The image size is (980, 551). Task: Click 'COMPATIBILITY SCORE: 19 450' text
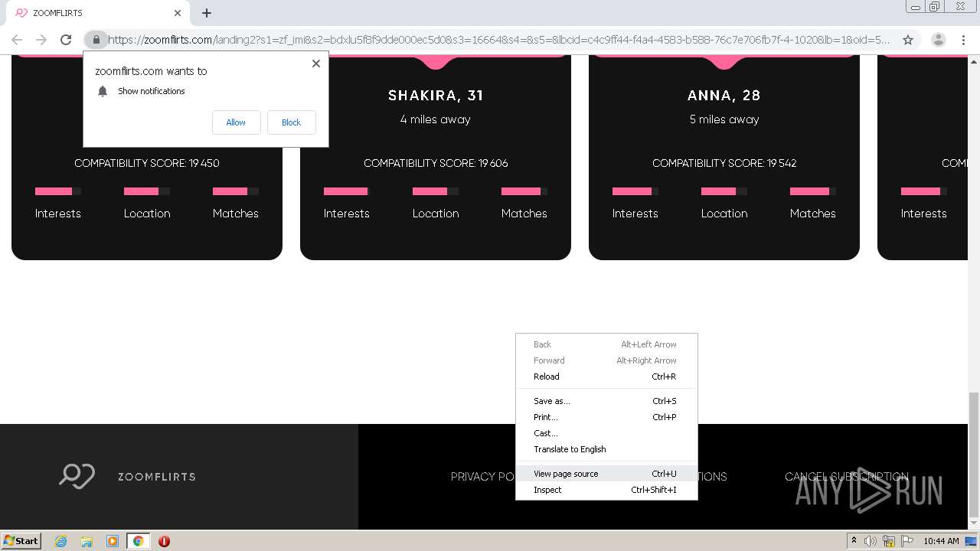click(x=147, y=163)
